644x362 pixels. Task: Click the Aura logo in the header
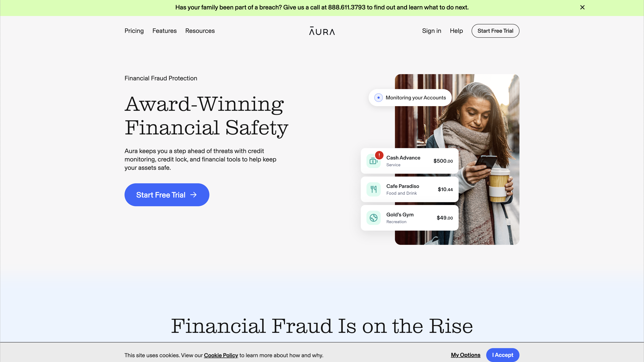[x=322, y=31]
